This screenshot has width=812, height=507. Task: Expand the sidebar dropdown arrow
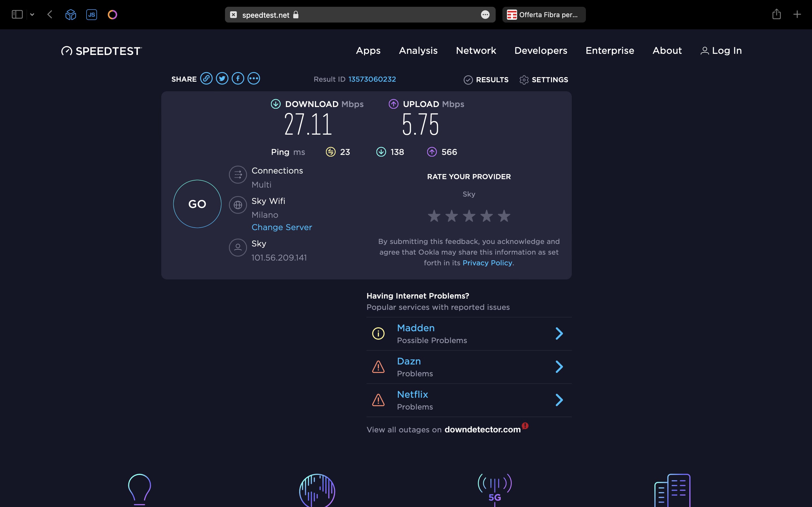(32, 14)
